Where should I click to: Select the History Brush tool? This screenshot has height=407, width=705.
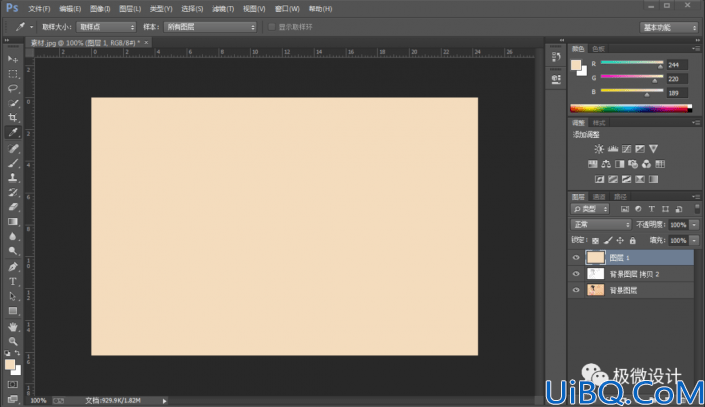(13, 192)
